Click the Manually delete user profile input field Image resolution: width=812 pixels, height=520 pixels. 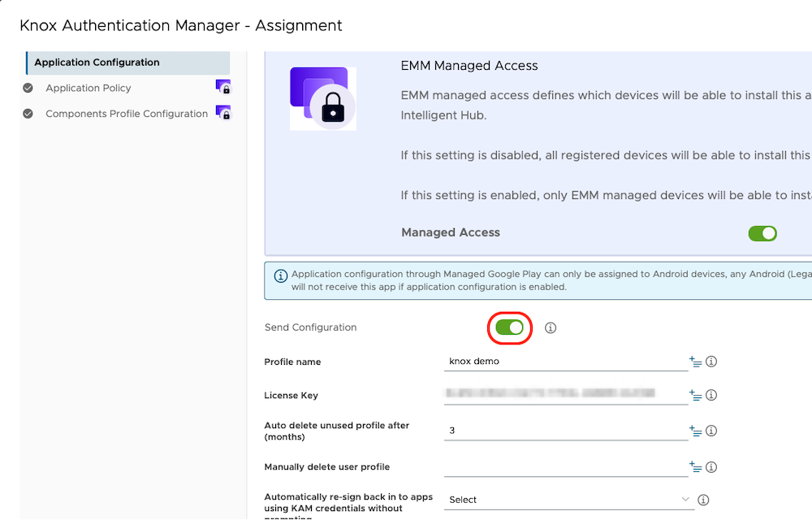pyautogui.click(x=565, y=466)
